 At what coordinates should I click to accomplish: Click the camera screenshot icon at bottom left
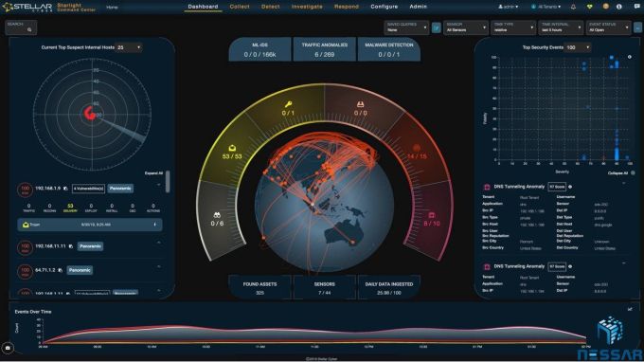coord(8,348)
